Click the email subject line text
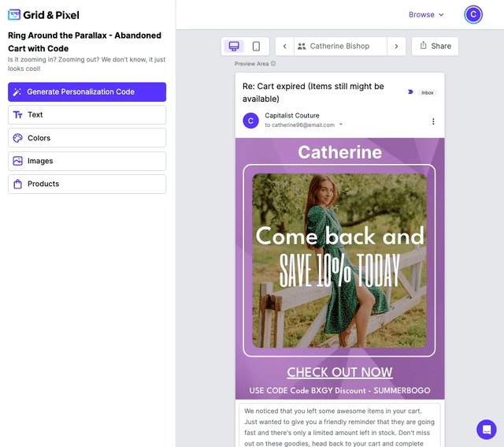The height and width of the screenshot is (447, 504). point(313,92)
